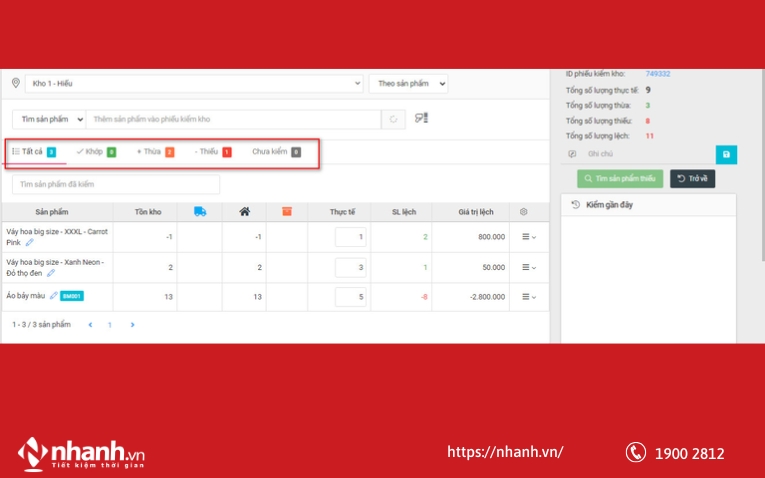Open inventory check ID 749332 link
The image size is (765, 478).
click(657, 73)
